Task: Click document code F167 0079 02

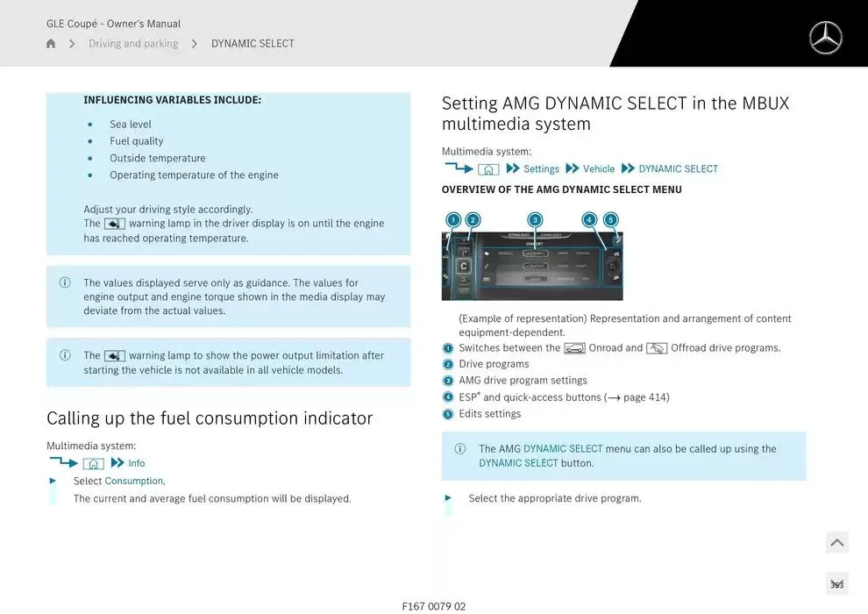Action: coord(433,606)
